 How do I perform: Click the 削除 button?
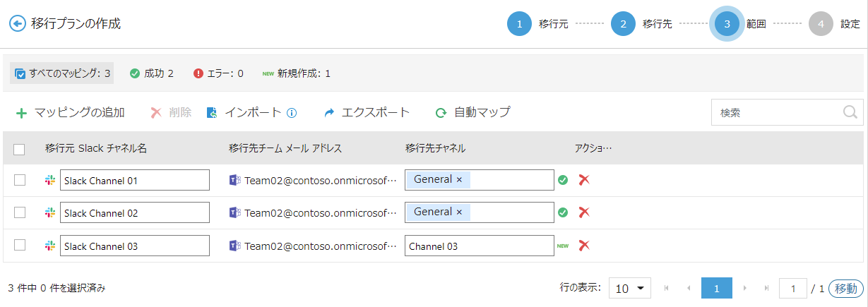171,112
